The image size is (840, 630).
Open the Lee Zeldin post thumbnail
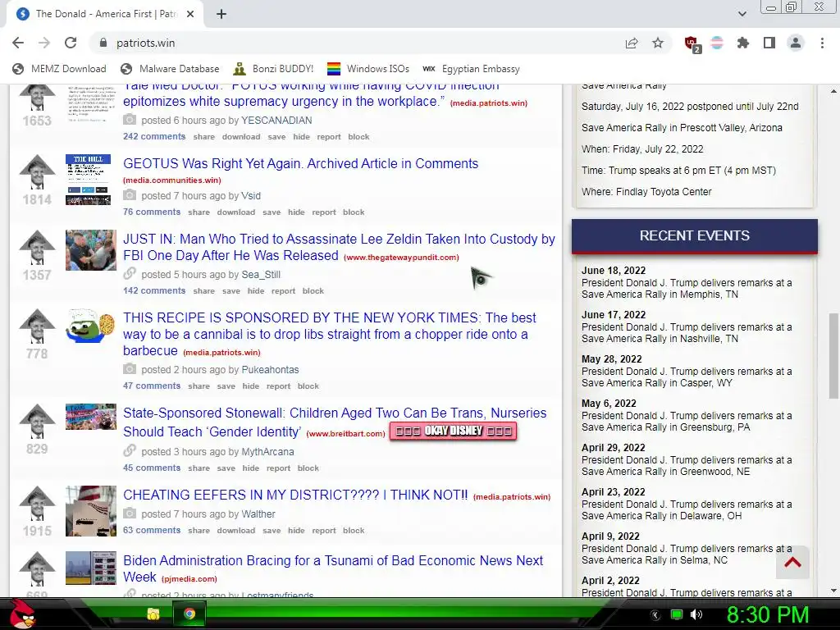[x=90, y=250]
